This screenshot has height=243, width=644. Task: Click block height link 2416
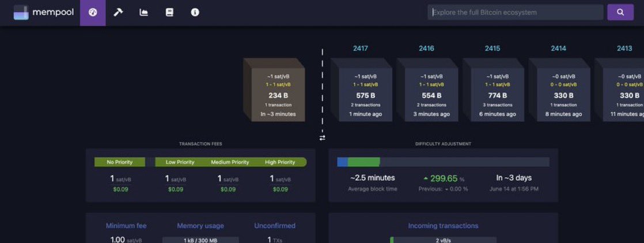(426, 48)
